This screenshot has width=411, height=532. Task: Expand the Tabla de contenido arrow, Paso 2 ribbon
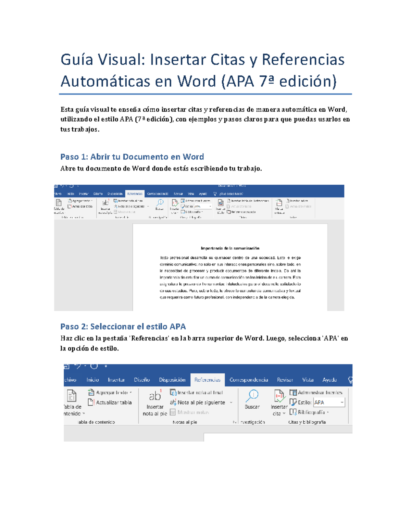pos(84,413)
